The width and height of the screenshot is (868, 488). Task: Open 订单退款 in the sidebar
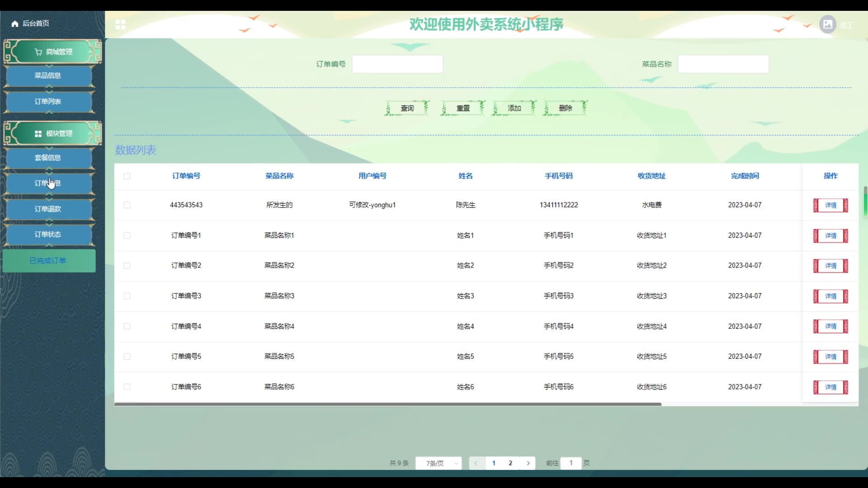tap(48, 209)
